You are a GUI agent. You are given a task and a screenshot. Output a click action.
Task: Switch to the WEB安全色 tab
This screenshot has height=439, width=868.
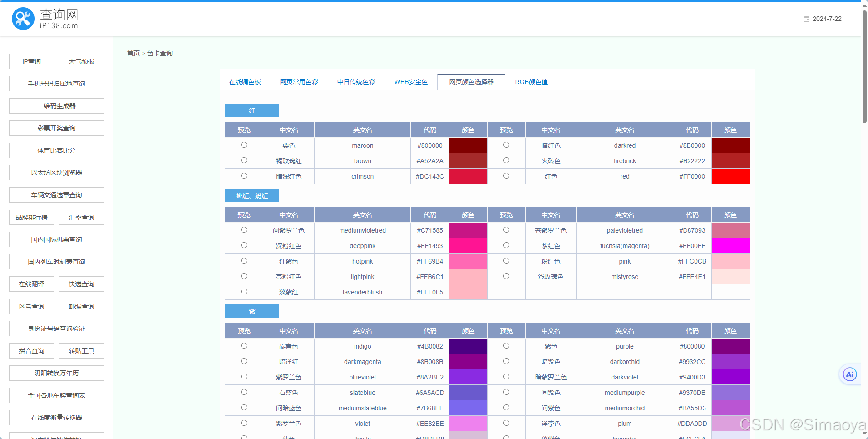point(411,82)
